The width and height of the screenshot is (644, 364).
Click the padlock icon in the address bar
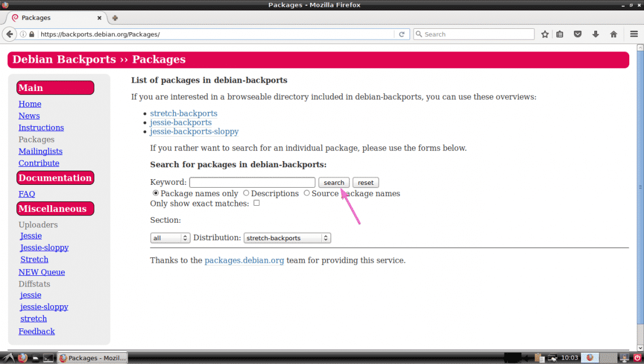31,34
